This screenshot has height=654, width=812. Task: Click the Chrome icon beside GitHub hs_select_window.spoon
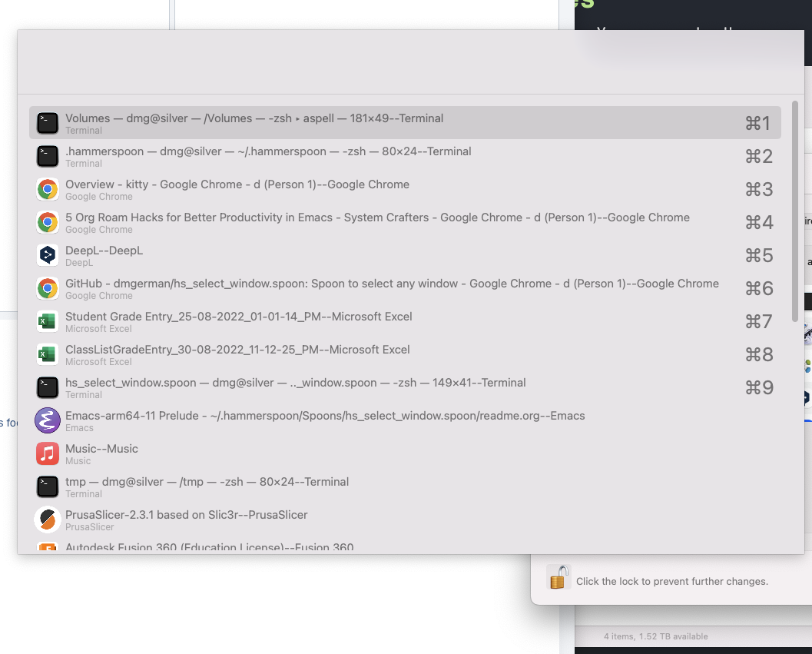click(47, 289)
